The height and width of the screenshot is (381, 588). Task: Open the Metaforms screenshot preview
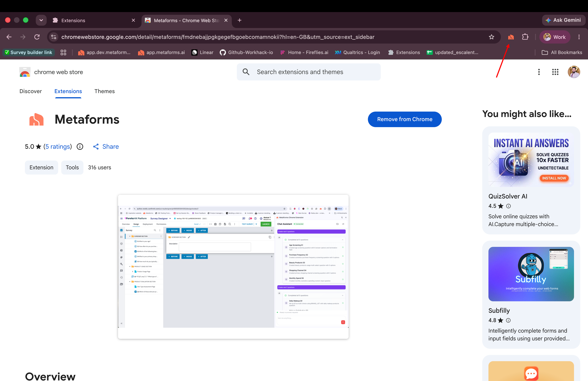(233, 267)
